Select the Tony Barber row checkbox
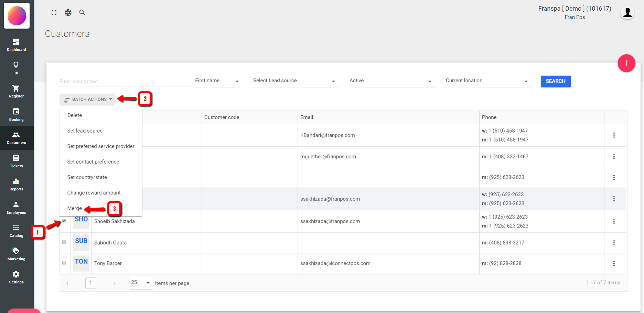This screenshot has height=313, width=644. [x=64, y=263]
